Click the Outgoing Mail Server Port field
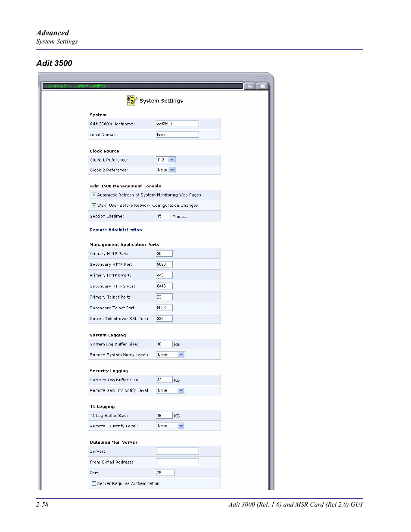Image resolution: width=411 pixels, height=532 pixels. 165,473
